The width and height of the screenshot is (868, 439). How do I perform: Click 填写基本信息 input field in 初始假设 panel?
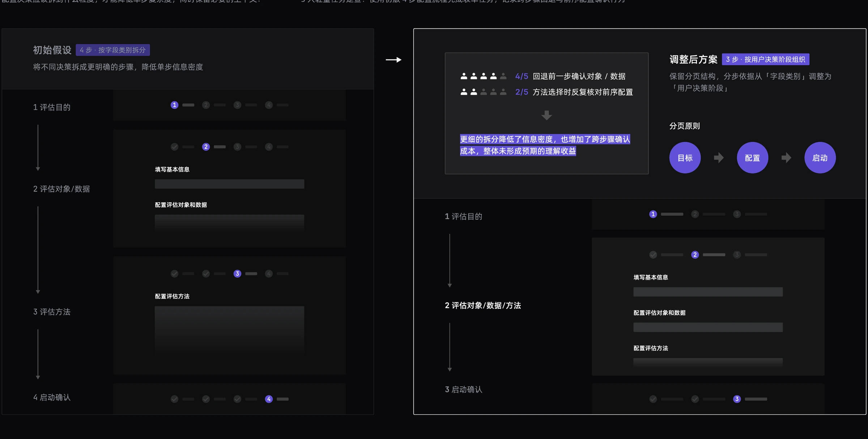click(229, 184)
